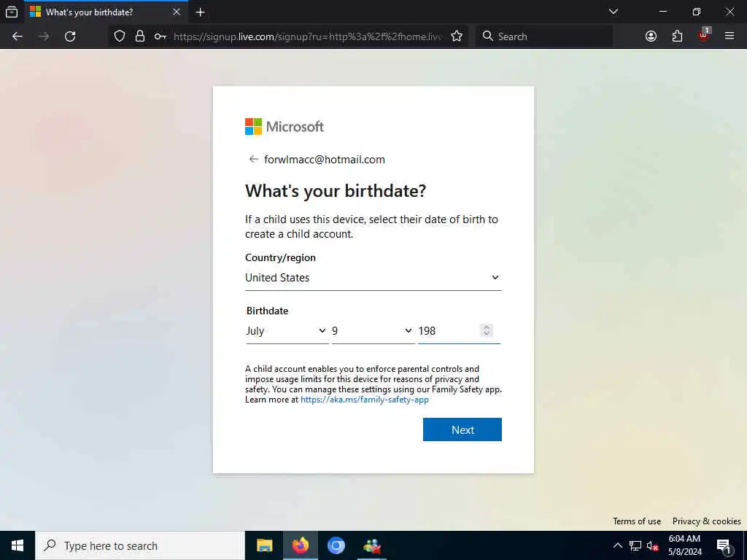Click the key icon in address bar
This screenshot has height=560, width=747.
click(160, 36)
